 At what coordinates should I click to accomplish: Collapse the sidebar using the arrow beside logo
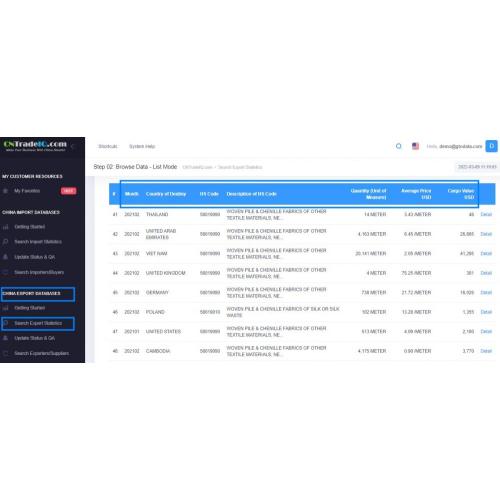coord(73,146)
